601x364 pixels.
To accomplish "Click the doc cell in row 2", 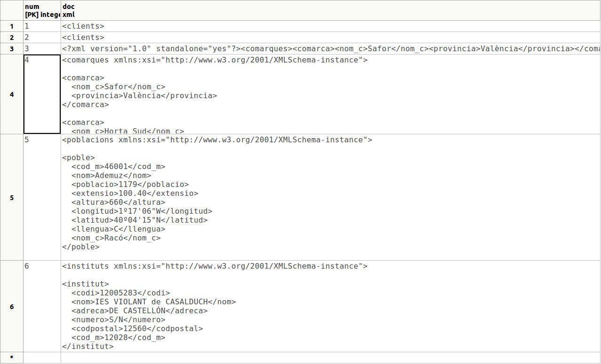I will click(x=330, y=38).
